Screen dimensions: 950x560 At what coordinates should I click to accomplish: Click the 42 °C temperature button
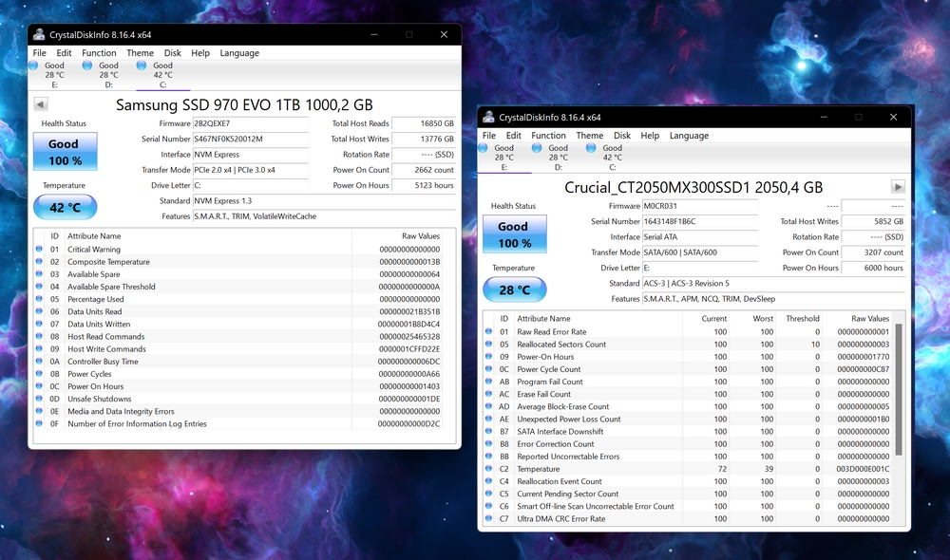pos(65,207)
